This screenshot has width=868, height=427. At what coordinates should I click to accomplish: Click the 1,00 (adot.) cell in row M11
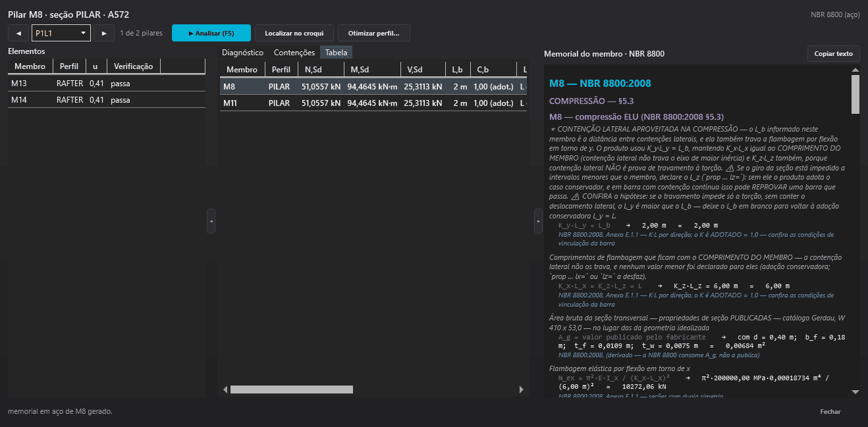493,103
